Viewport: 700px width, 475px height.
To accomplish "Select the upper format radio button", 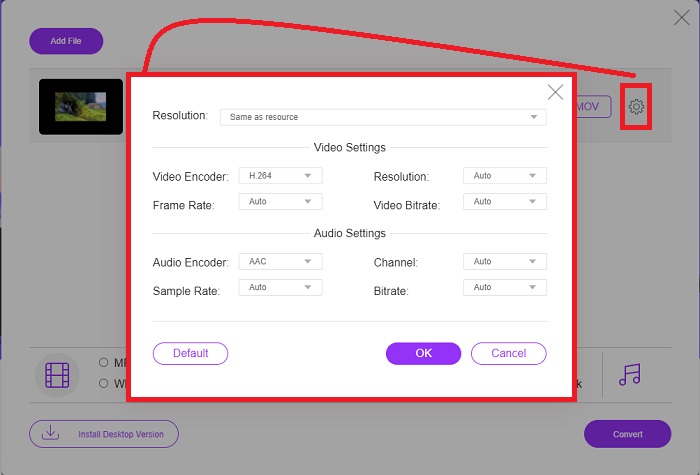I will pyautogui.click(x=103, y=362).
